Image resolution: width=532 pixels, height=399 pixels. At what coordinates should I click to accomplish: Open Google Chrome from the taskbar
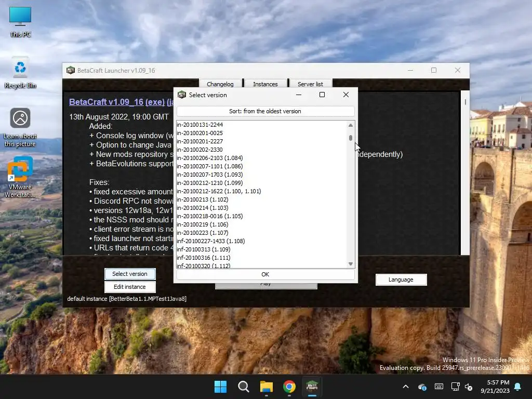pos(289,387)
